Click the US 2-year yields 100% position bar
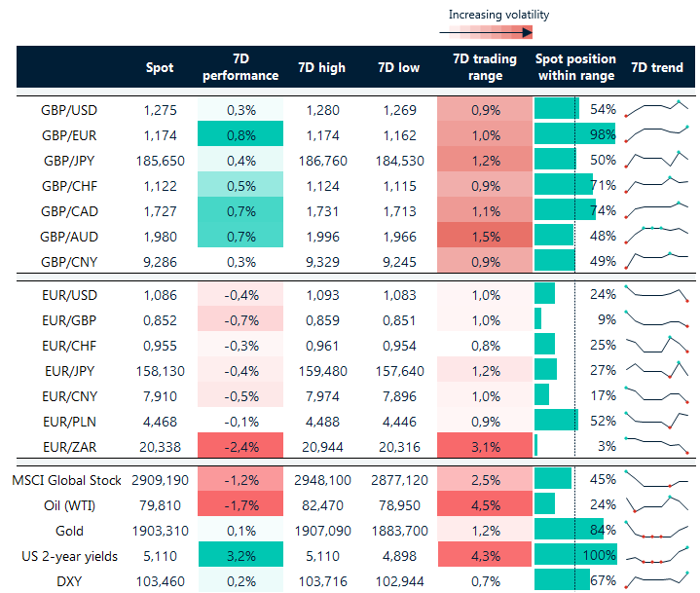This screenshot has height=593, width=700. (575, 556)
